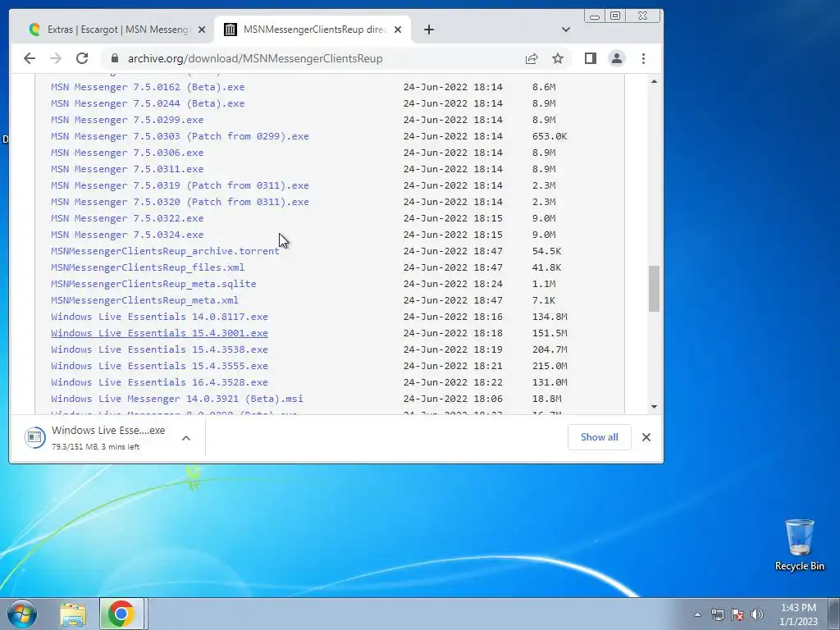View site info via the lock icon
This screenshot has width=840, height=630.
tap(115, 58)
